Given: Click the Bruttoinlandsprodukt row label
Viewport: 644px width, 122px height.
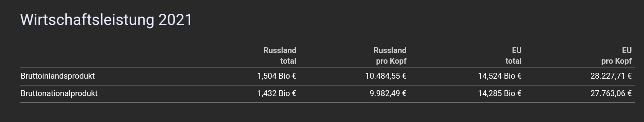Looking at the screenshot, I should click(58, 76).
